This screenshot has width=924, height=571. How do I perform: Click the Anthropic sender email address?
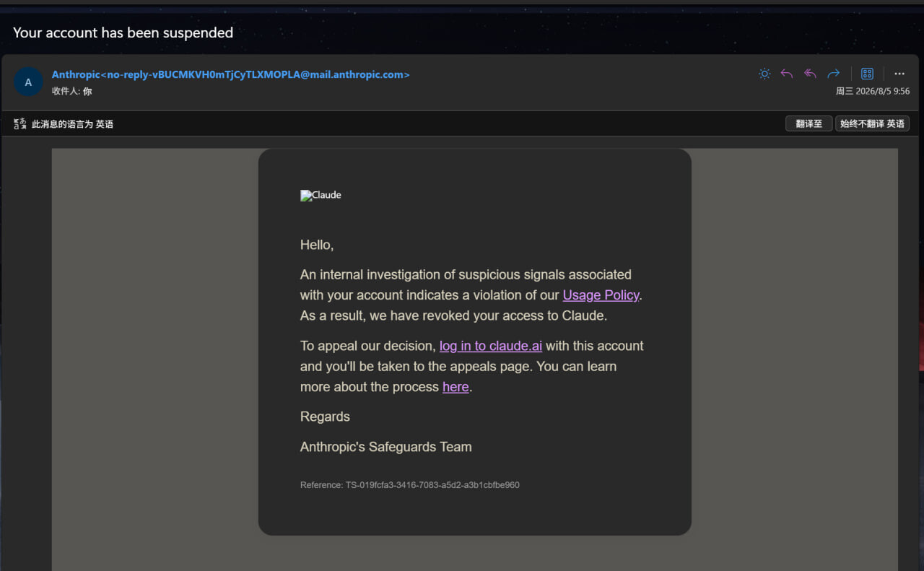coord(231,74)
